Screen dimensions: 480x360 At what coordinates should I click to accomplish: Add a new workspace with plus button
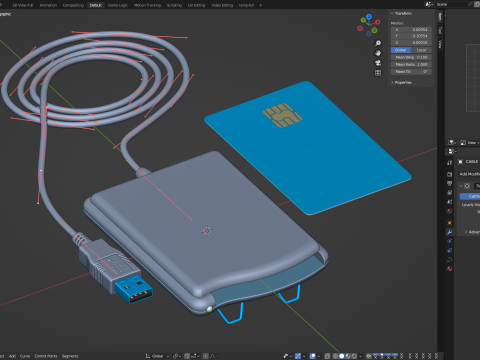pyautogui.click(x=260, y=5)
